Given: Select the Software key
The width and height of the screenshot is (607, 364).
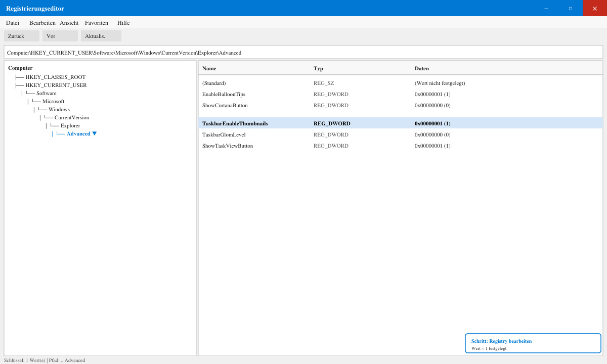Looking at the screenshot, I should tap(47, 93).
